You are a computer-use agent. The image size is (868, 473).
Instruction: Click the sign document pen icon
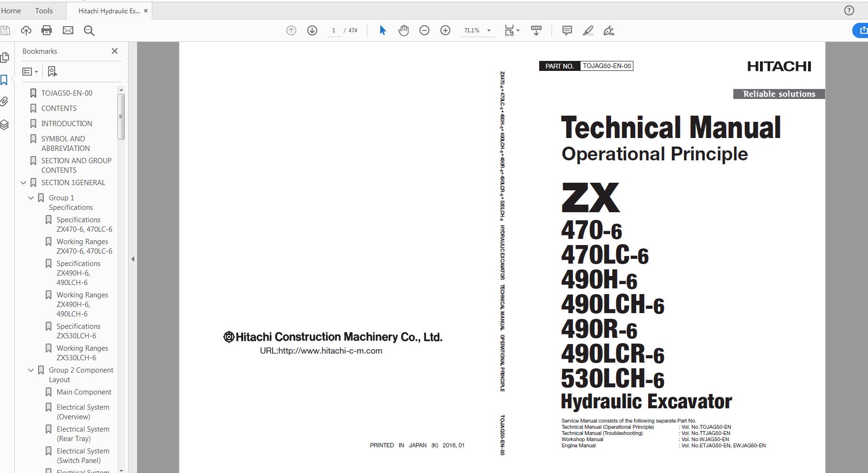(x=609, y=30)
